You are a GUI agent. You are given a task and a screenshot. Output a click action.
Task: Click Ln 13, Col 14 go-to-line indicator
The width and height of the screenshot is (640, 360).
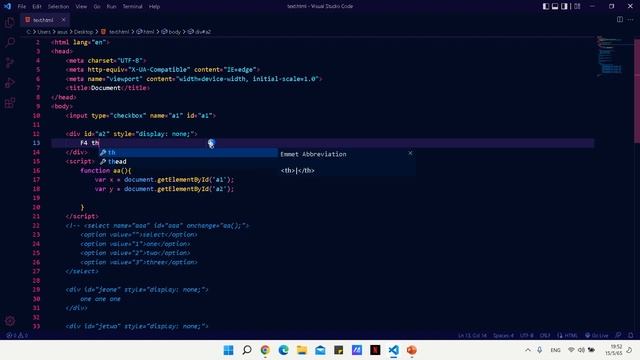(472, 335)
